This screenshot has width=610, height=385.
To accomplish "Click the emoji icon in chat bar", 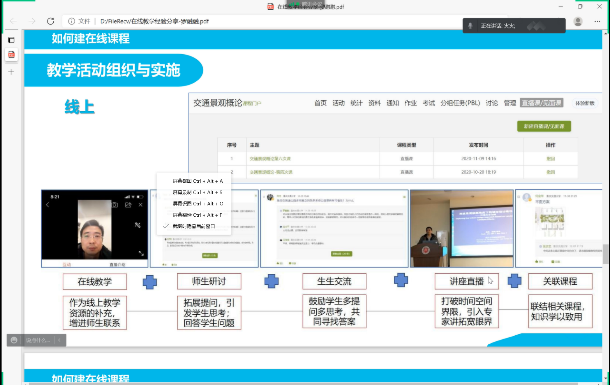I will coord(14,340).
